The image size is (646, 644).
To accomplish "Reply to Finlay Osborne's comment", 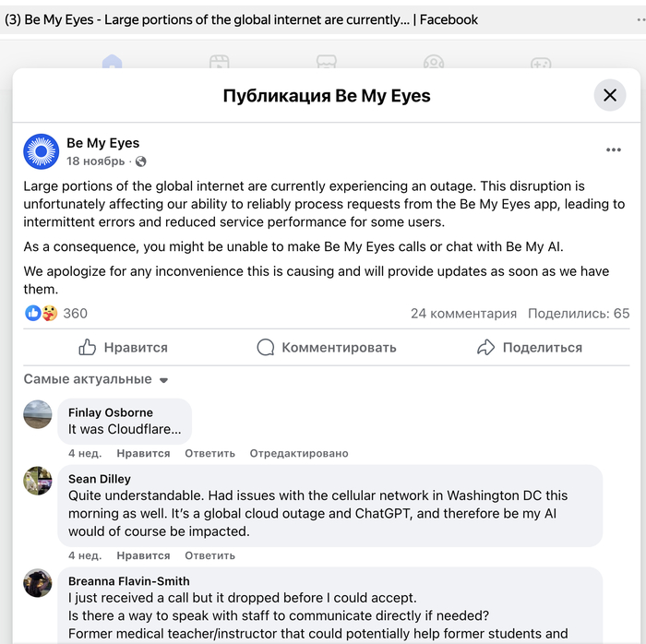I will point(209,454).
